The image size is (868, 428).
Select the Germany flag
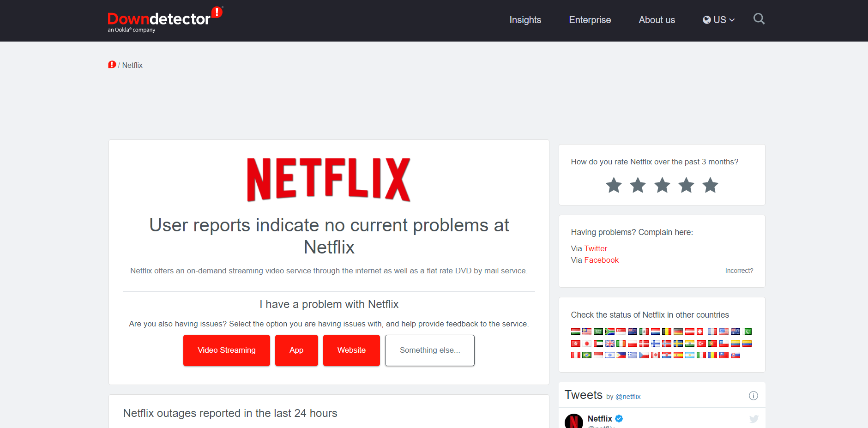[x=678, y=332]
